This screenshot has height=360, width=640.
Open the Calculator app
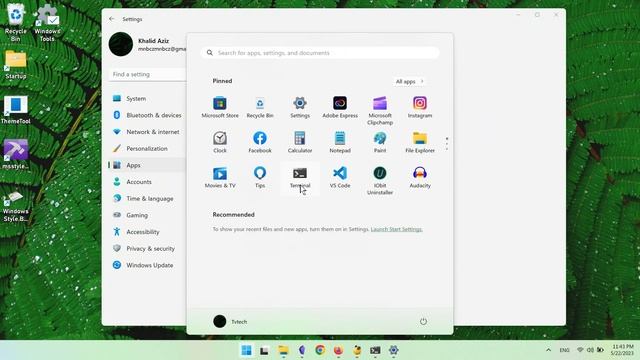300,142
